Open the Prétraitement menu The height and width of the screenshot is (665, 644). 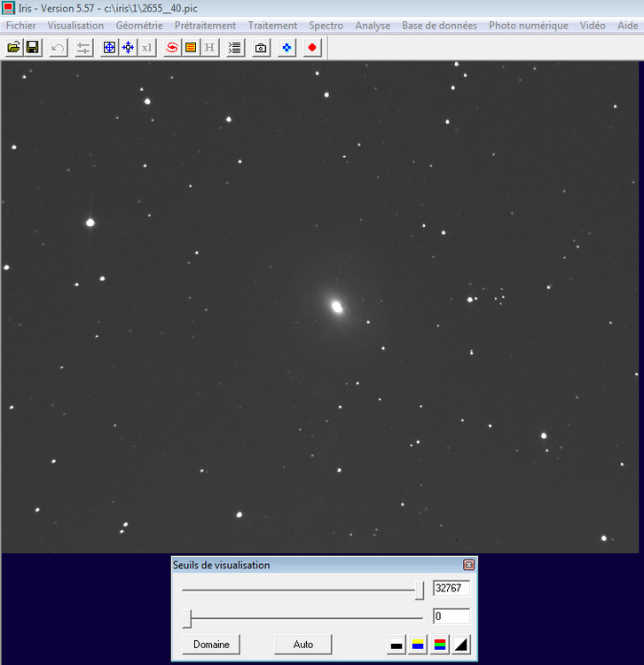[x=205, y=26]
